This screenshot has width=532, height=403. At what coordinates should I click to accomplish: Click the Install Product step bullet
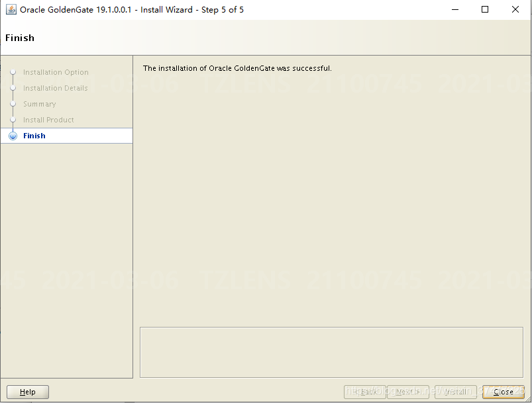13,120
